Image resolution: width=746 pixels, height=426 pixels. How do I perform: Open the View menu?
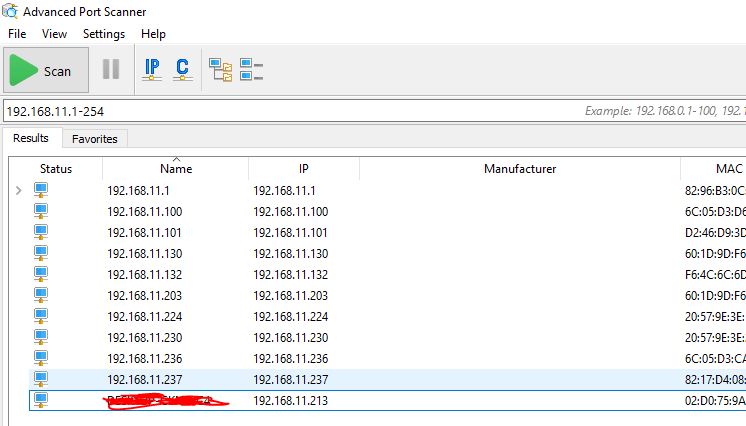pyautogui.click(x=54, y=34)
